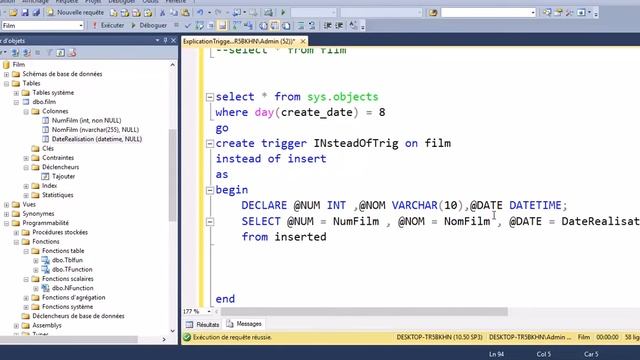Click the green Start play icon
This screenshot has width=640, height=360.
point(283,13)
